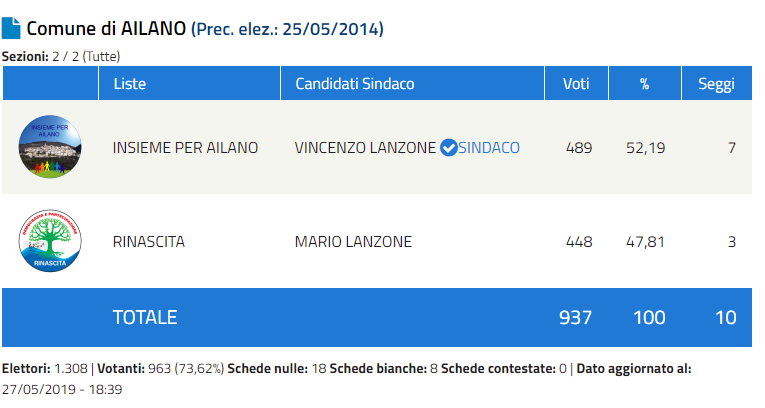
Task: Click the Seggi column header
Action: 716,83
